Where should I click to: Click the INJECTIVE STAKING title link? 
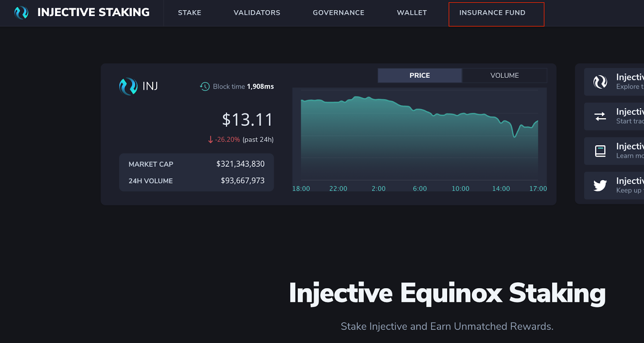[x=93, y=12]
